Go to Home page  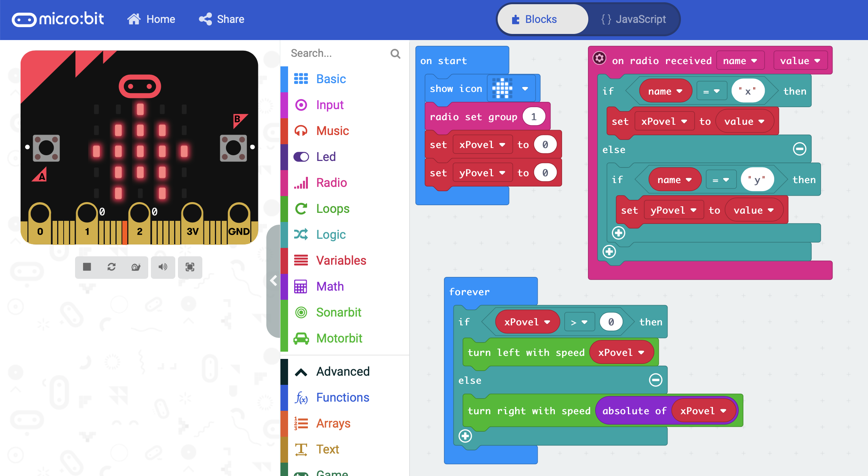[x=151, y=19]
